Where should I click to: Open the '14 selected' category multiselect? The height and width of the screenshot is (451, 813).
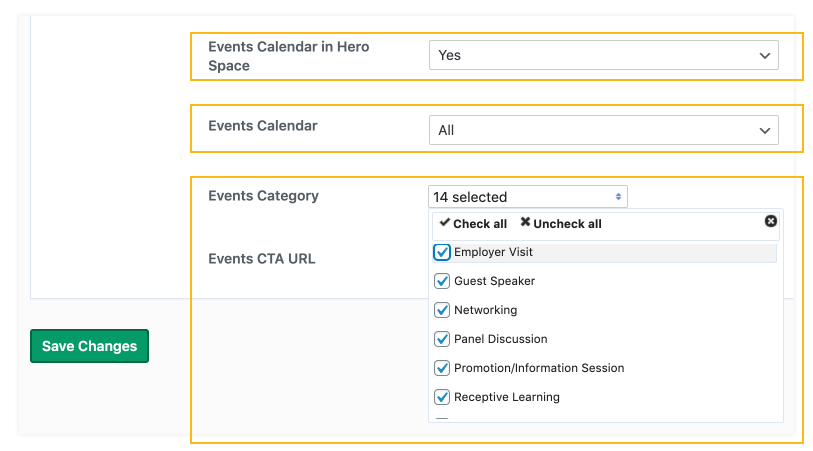527,197
